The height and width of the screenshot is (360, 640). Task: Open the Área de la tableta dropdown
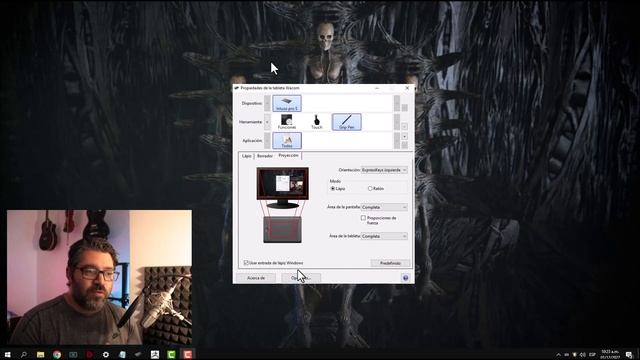click(384, 236)
